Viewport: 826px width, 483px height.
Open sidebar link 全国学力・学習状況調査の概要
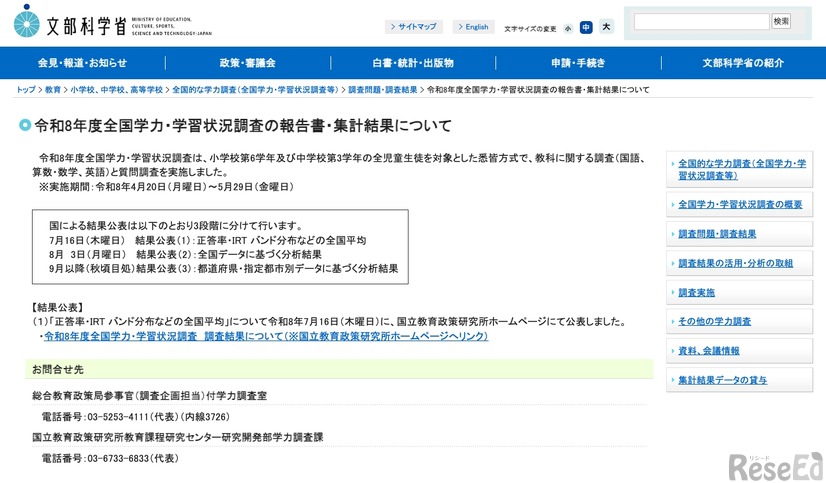(x=740, y=204)
